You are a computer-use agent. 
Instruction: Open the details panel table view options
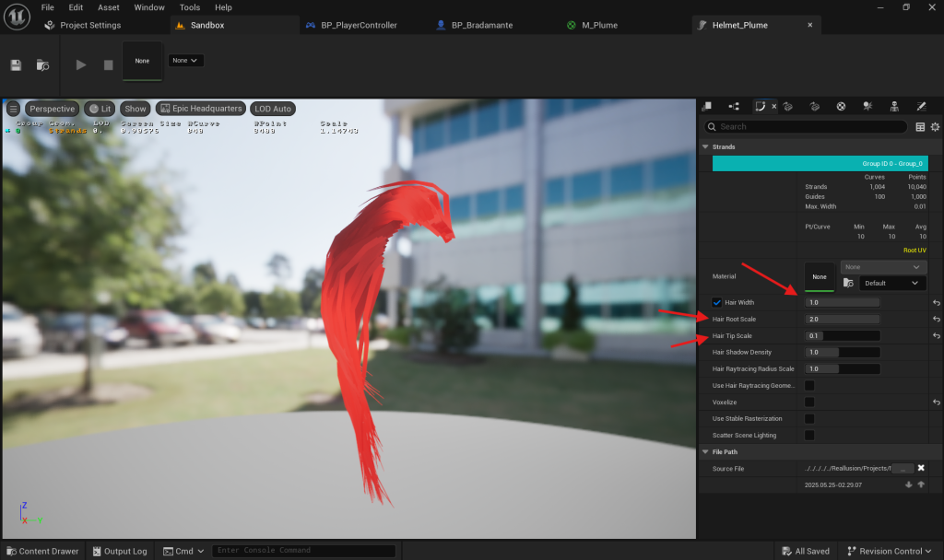920,127
